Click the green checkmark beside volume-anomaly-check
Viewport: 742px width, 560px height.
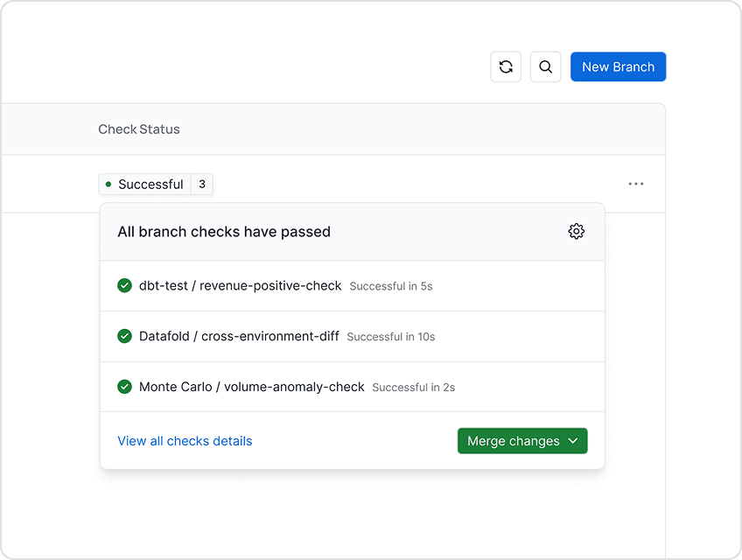tap(124, 387)
